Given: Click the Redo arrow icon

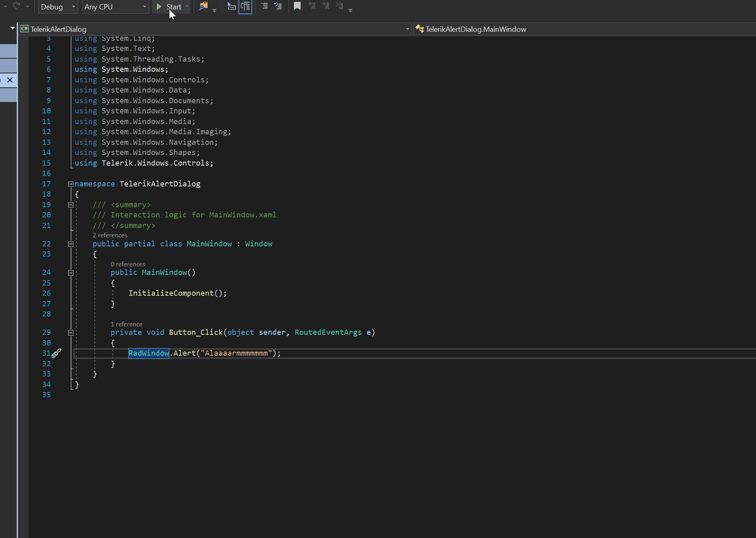Looking at the screenshot, I should 16,6.
